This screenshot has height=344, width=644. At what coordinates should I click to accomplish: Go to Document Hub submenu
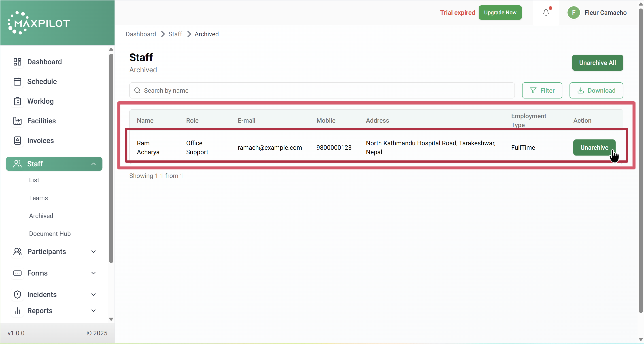click(50, 234)
